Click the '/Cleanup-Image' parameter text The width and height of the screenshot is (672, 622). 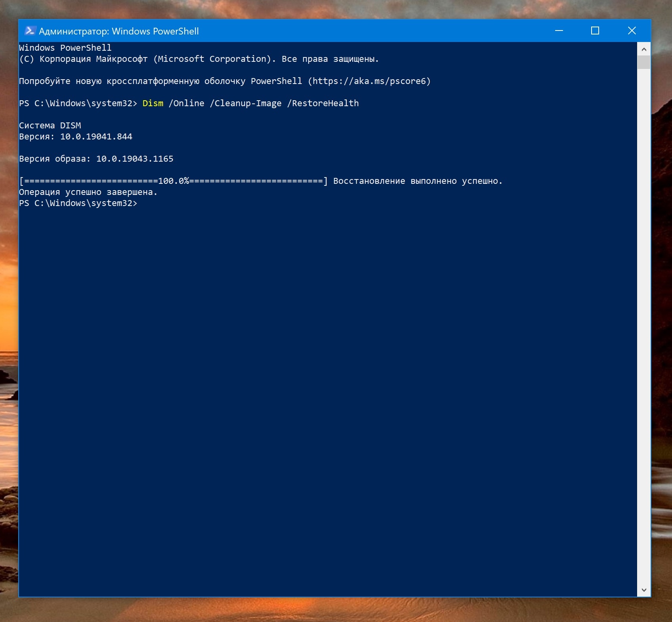pyautogui.click(x=246, y=103)
